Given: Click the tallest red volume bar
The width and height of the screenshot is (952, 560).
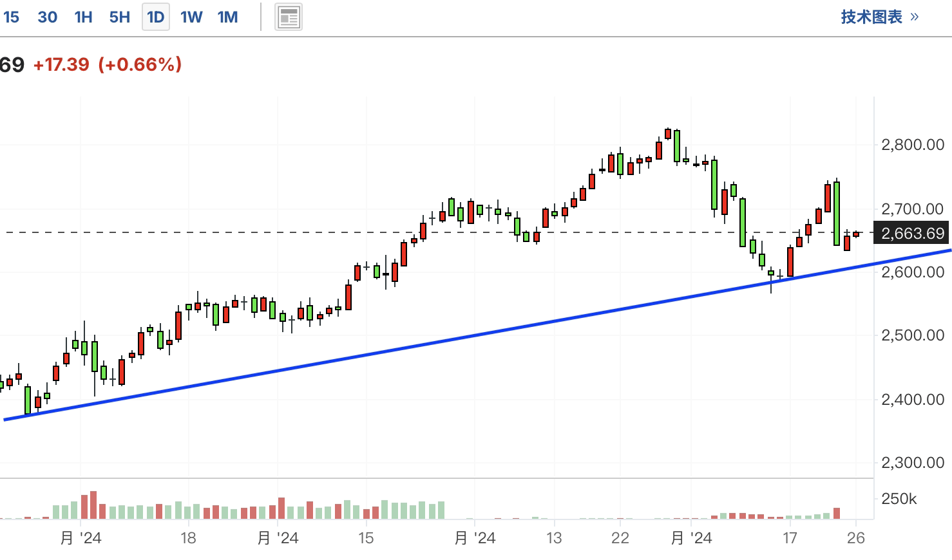Looking at the screenshot, I should [93, 505].
